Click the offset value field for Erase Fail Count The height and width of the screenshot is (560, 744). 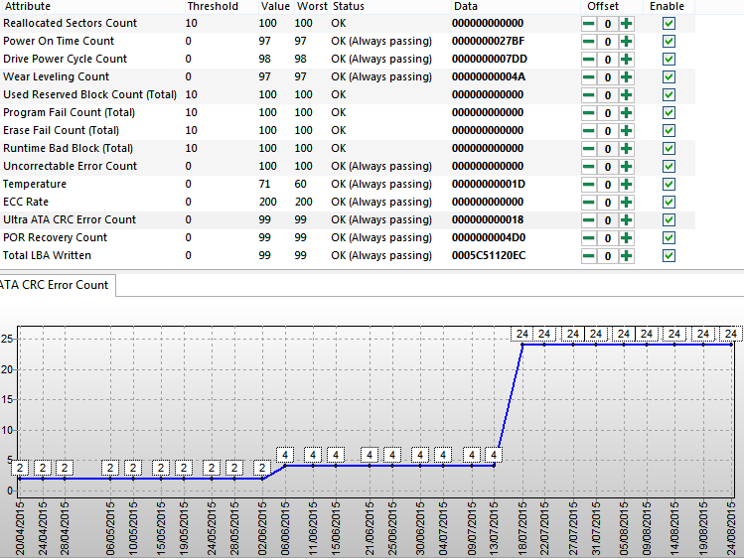click(607, 130)
